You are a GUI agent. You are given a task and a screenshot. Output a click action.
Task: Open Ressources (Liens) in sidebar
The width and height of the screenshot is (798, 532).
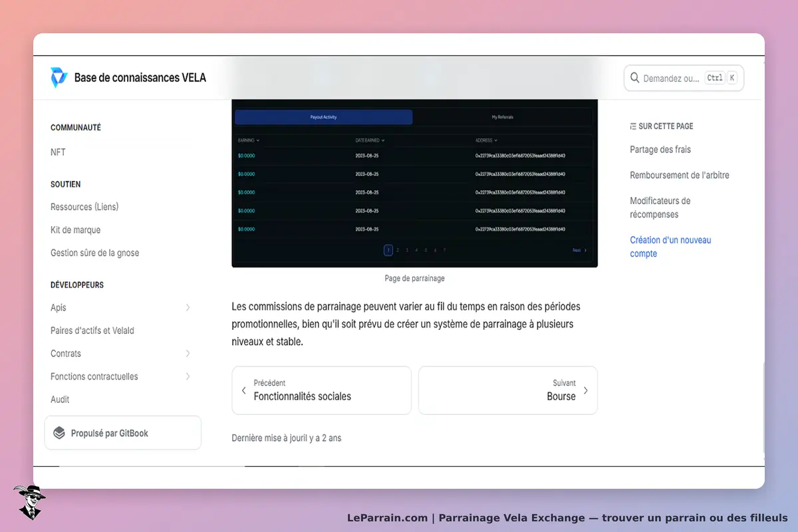pyautogui.click(x=84, y=207)
